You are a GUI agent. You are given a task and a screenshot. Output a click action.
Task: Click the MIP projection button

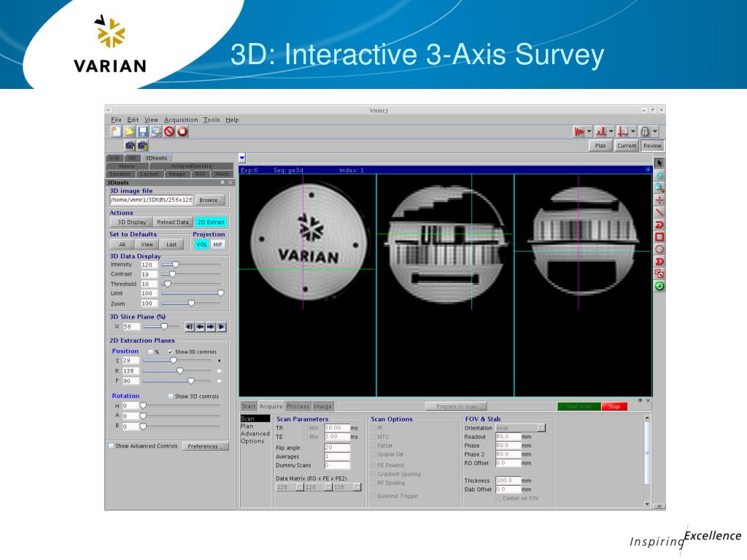[217, 245]
